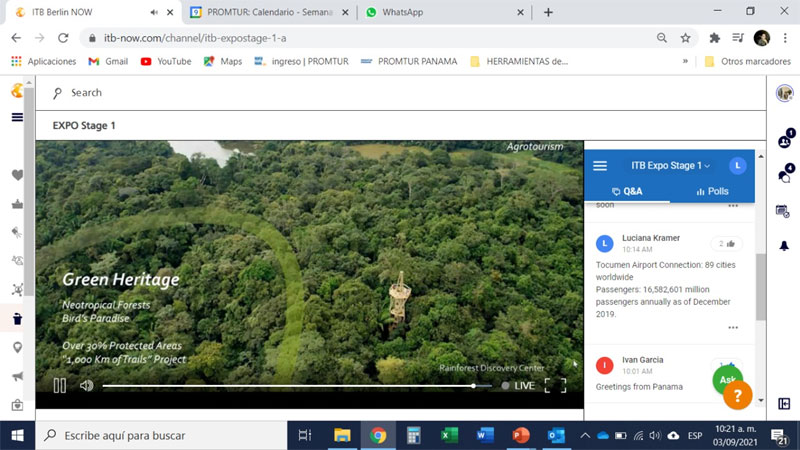Open favorites via the heart sidebar icon
The width and height of the screenshot is (800, 450).
pos(17,175)
